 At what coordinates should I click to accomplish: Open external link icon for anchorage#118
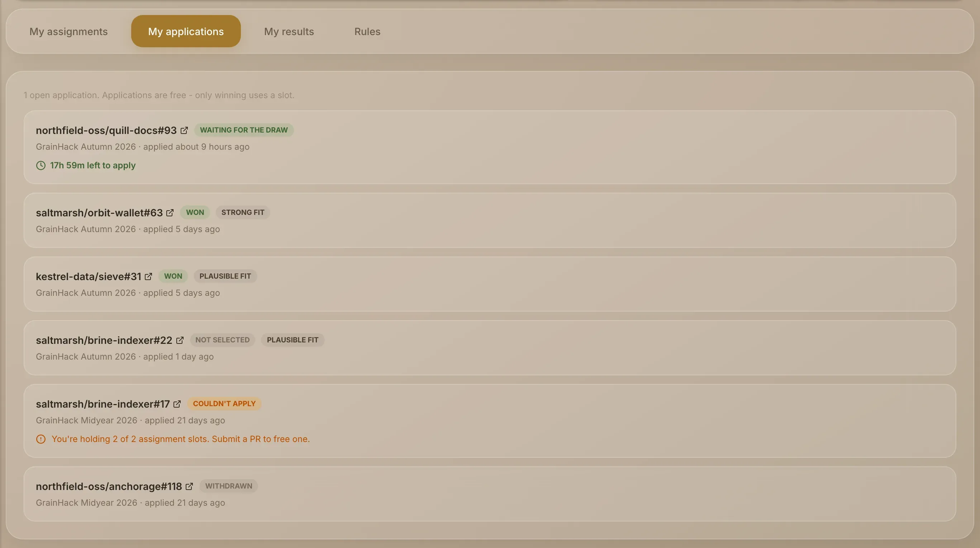(x=190, y=486)
